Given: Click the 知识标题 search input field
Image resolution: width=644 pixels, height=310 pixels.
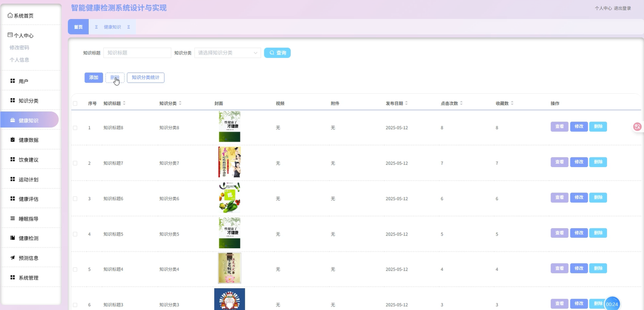Looking at the screenshot, I should pyautogui.click(x=137, y=52).
